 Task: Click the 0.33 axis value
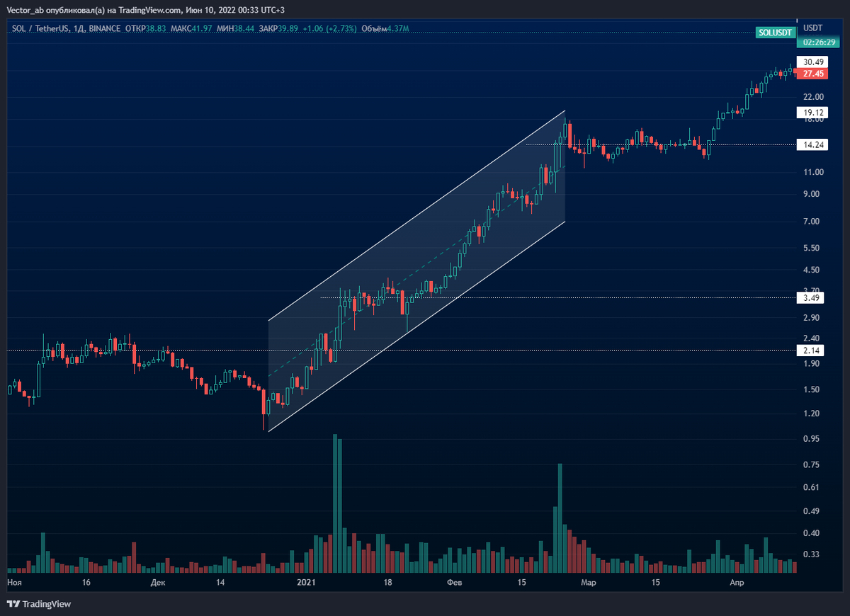tap(812, 554)
